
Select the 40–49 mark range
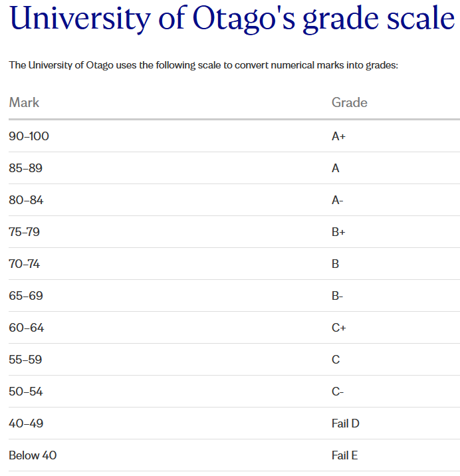(x=26, y=423)
